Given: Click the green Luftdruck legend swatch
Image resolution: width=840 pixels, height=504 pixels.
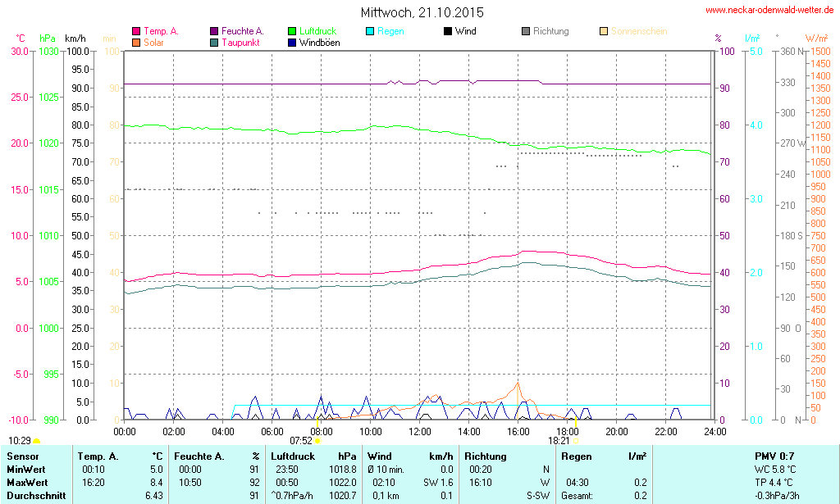Looking at the screenshot, I should [292, 32].
